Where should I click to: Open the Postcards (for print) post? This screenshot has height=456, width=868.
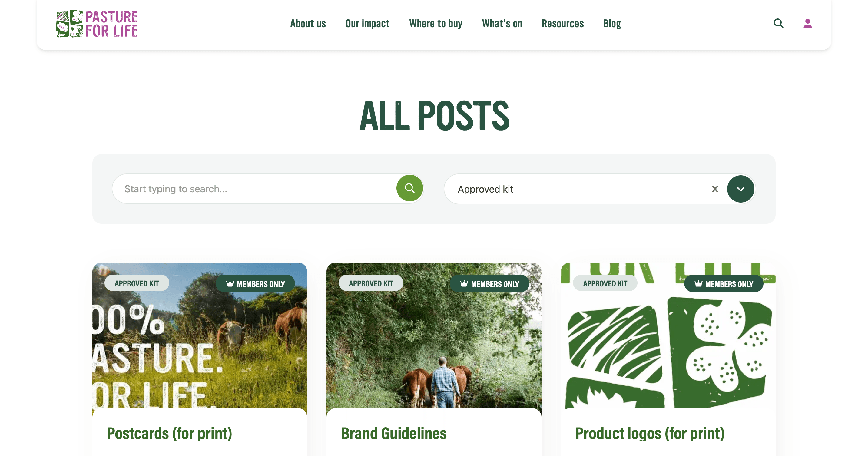(170, 433)
